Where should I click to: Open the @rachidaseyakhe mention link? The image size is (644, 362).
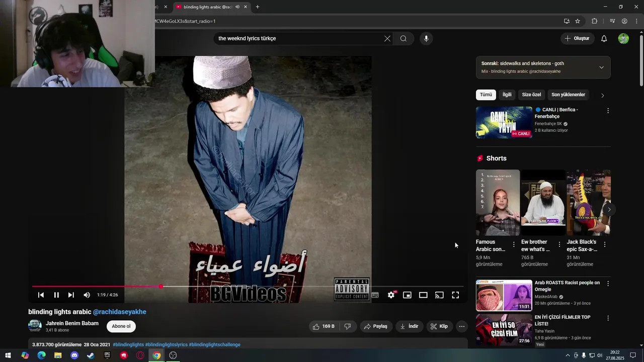pos(120,312)
